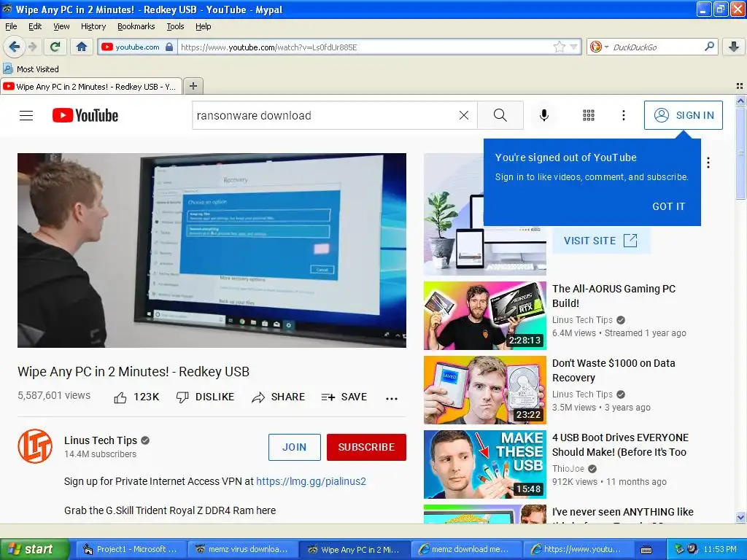Screen dimensions: 747x560
Task: Open the browser Home icon
Action: (82, 47)
